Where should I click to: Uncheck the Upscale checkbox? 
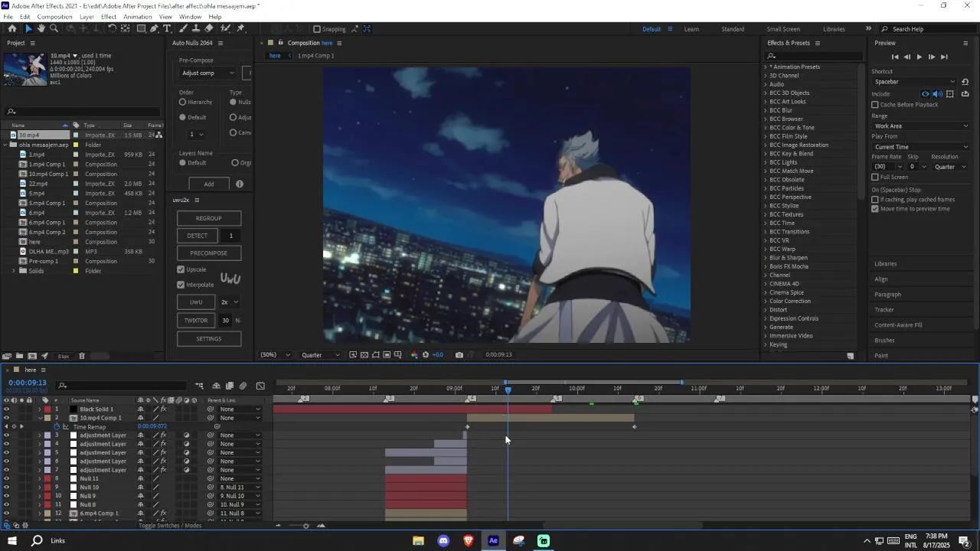[181, 269]
